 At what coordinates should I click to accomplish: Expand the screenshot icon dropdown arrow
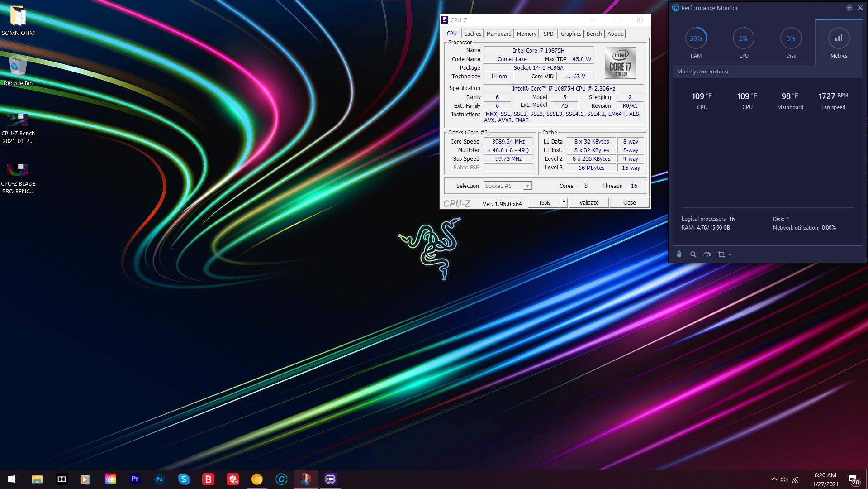730,255
